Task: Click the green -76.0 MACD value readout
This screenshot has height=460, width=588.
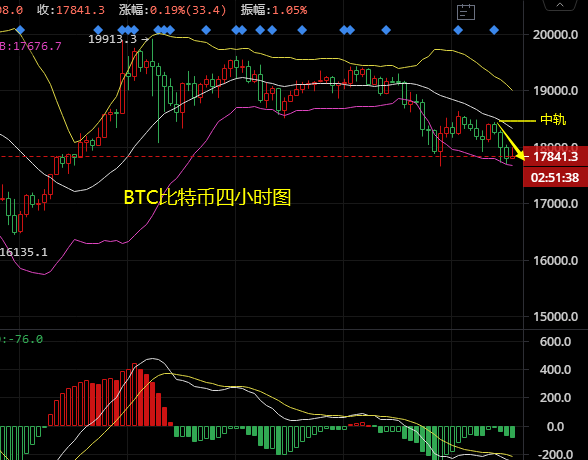Action: click(22, 339)
